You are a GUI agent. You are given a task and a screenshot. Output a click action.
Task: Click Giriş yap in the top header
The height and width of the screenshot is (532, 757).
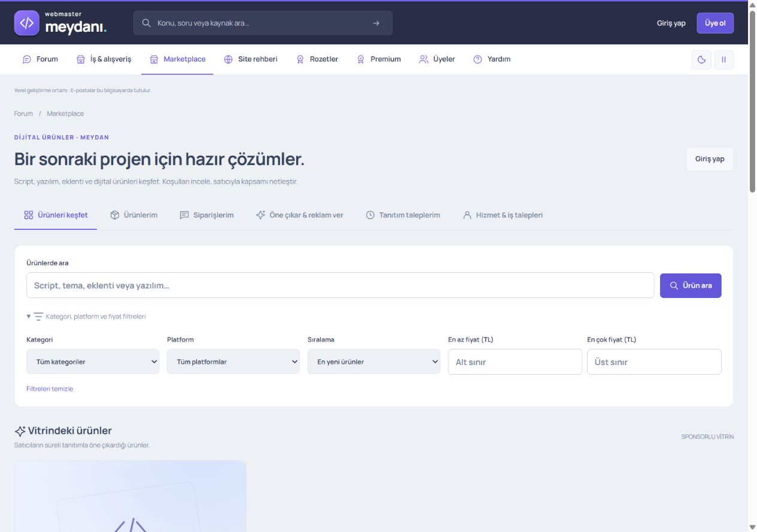pos(671,23)
